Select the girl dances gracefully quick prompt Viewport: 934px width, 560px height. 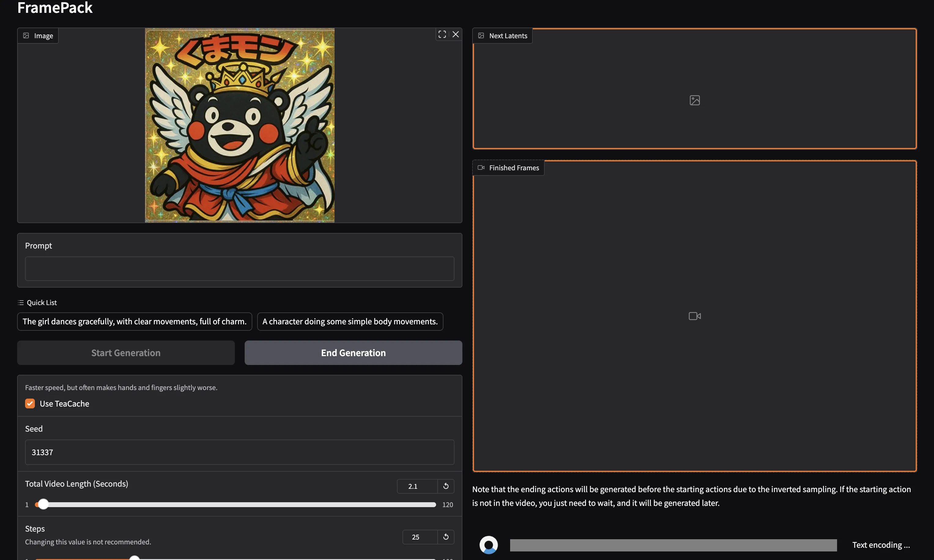pyautogui.click(x=134, y=322)
